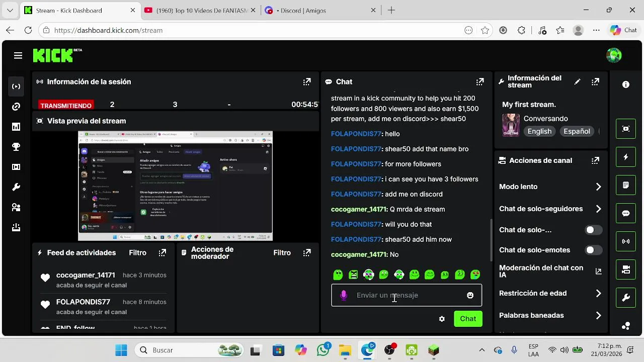The height and width of the screenshot is (362, 644).
Task: Send message with the green Chat button
Action: (468, 319)
